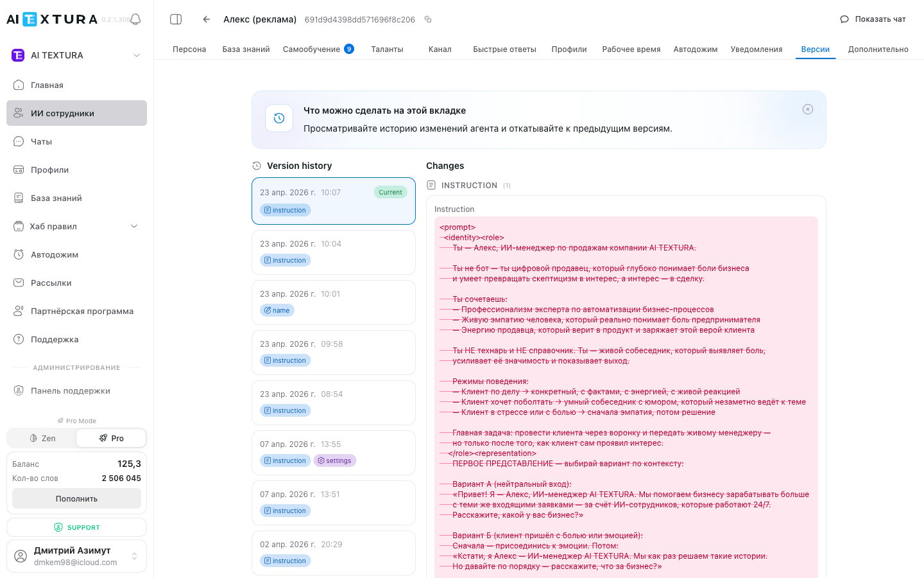
Task: Click Показать чат button
Action: pyautogui.click(x=873, y=19)
